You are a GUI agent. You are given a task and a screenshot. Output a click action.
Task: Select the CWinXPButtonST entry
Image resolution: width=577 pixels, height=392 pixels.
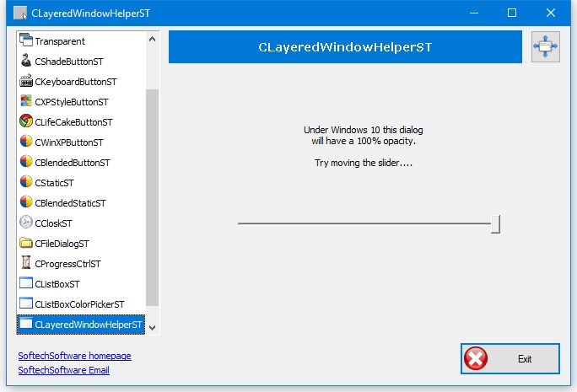point(81,142)
